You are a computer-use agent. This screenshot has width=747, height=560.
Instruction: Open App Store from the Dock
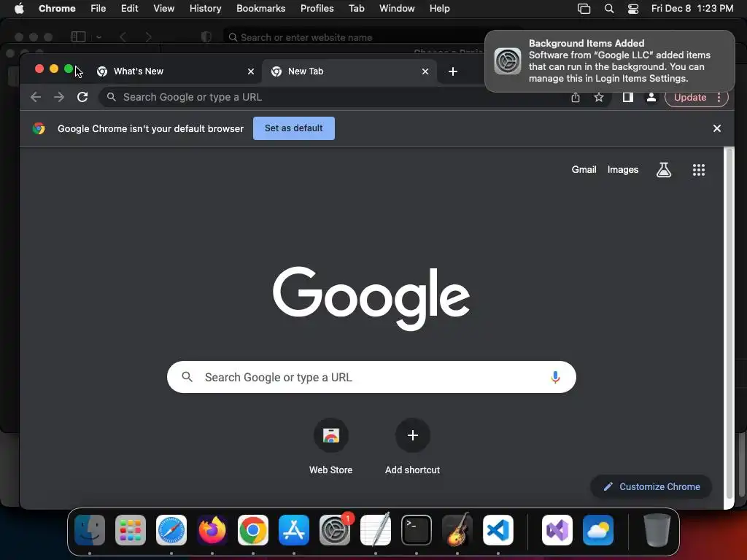point(294,530)
